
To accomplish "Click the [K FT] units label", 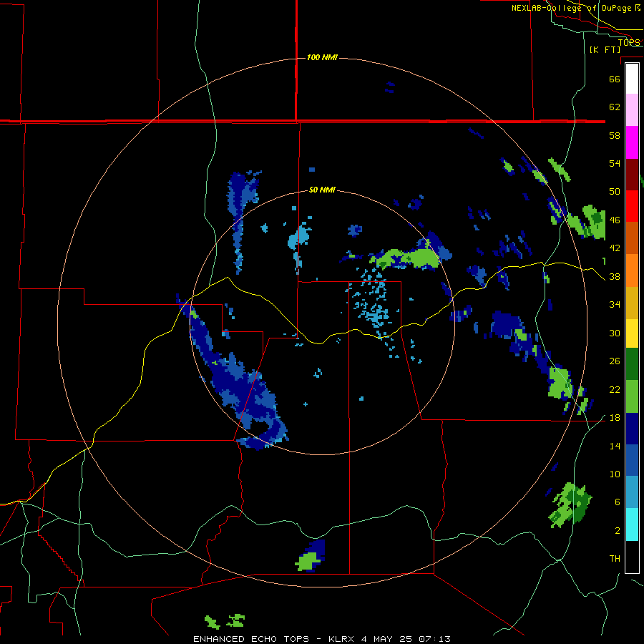I will [605, 49].
